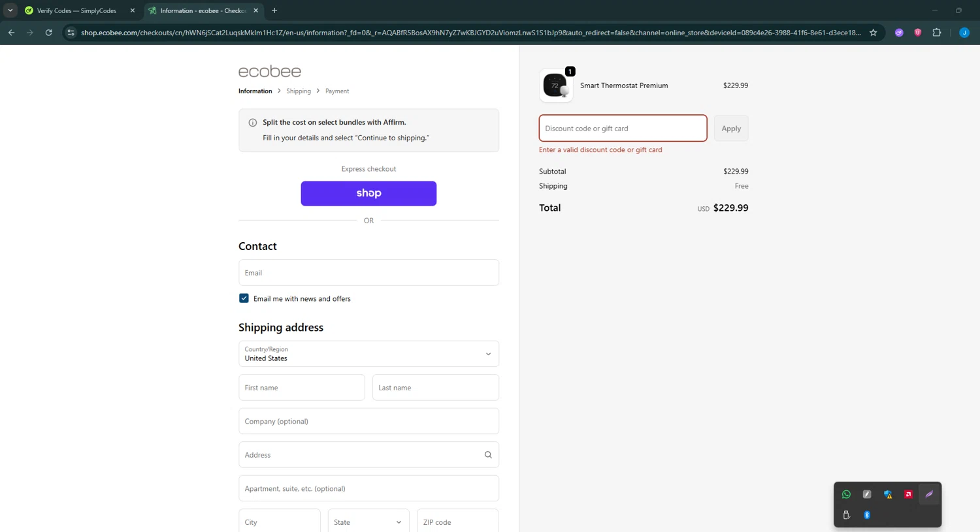Open the purple feather tray icon
The image size is (980, 532).
click(x=929, y=494)
